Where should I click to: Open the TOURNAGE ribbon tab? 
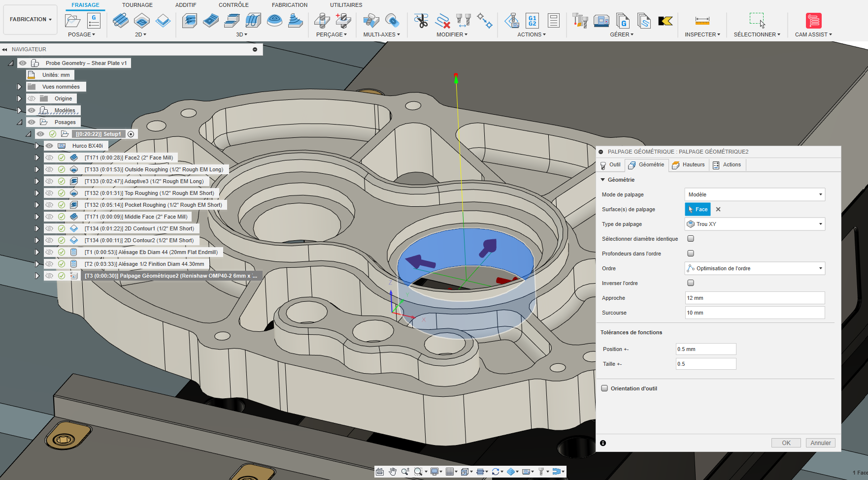click(137, 5)
